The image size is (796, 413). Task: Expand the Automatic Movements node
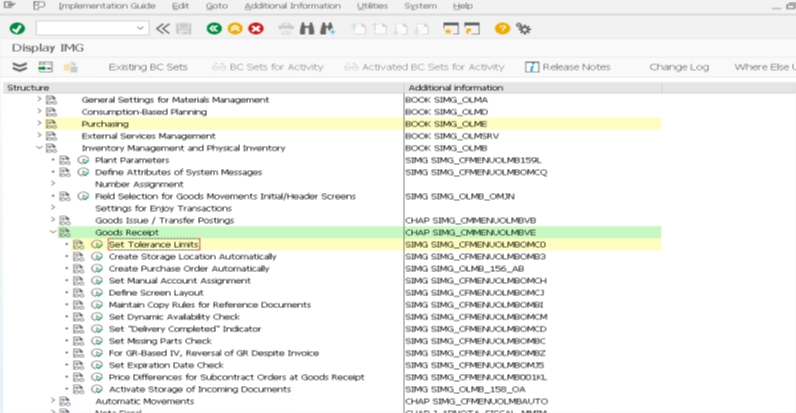pyautogui.click(x=53, y=401)
